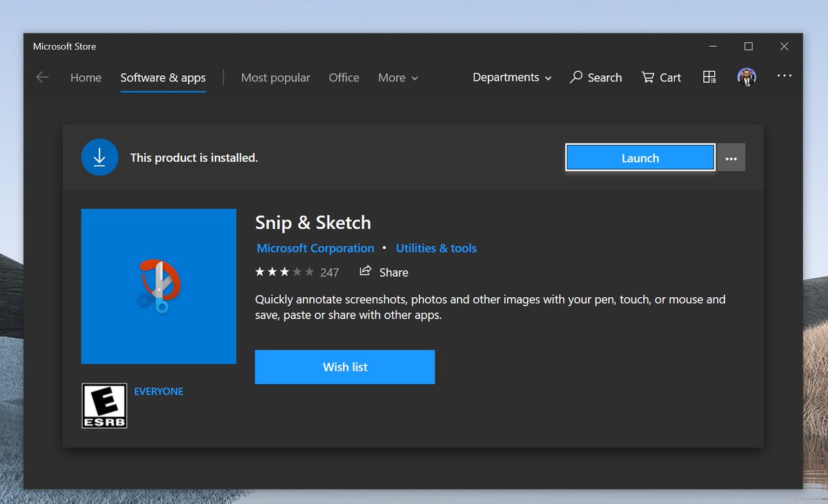The width and height of the screenshot is (828, 504).
Task: Click the Microsoft Store window title
Action: pyautogui.click(x=65, y=47)
